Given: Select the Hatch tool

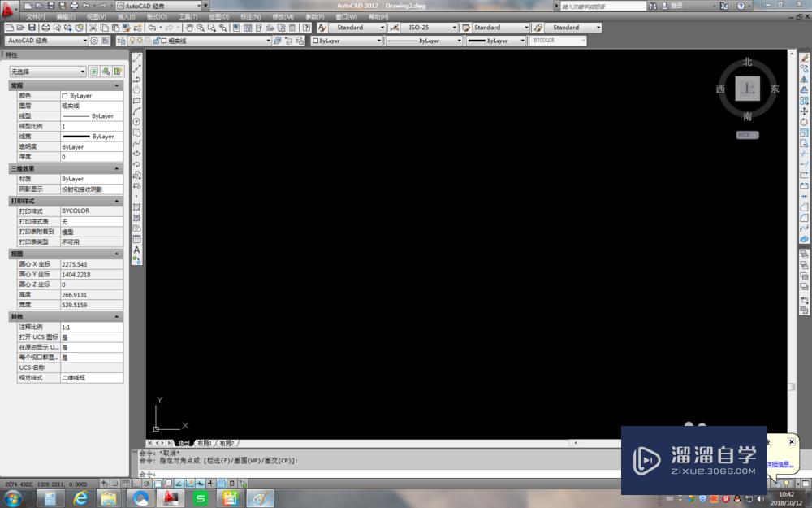Looking at the screenshot, I should 136,206.
